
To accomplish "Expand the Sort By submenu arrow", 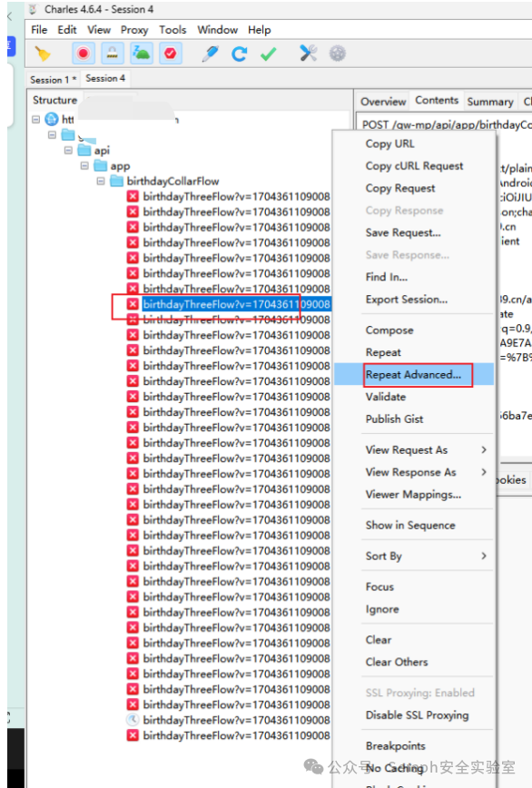I will tap(484, 556).
